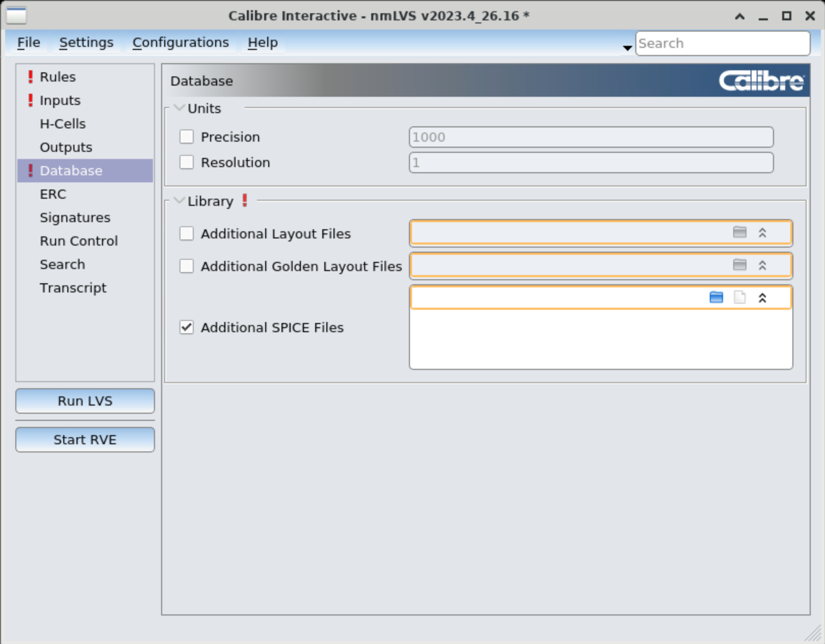Collapse Additional Layout Files list with double chevron
825x644 pixels.
[x=762, y=233]
